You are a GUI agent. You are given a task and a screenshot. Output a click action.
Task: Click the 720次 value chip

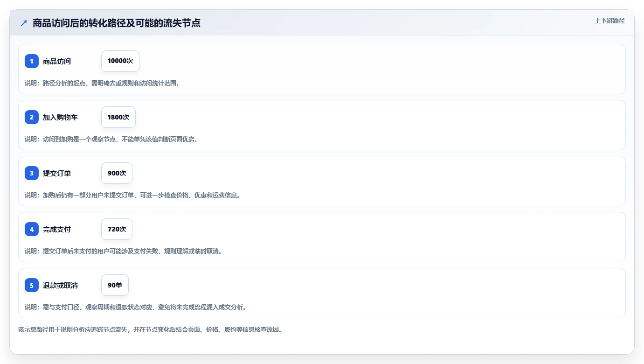tap(117, 229)
